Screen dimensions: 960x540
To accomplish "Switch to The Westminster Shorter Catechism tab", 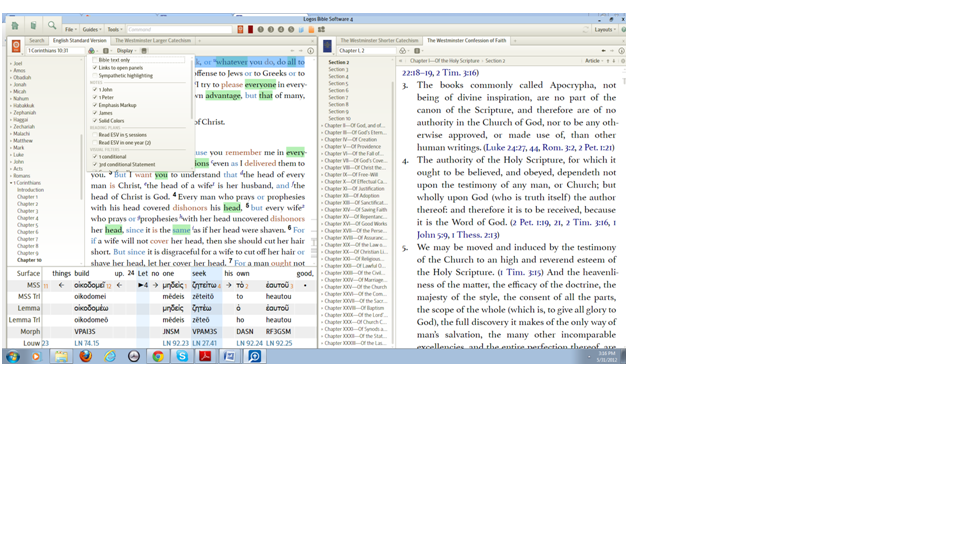I will pyautogui.click(x=380, y=40).
